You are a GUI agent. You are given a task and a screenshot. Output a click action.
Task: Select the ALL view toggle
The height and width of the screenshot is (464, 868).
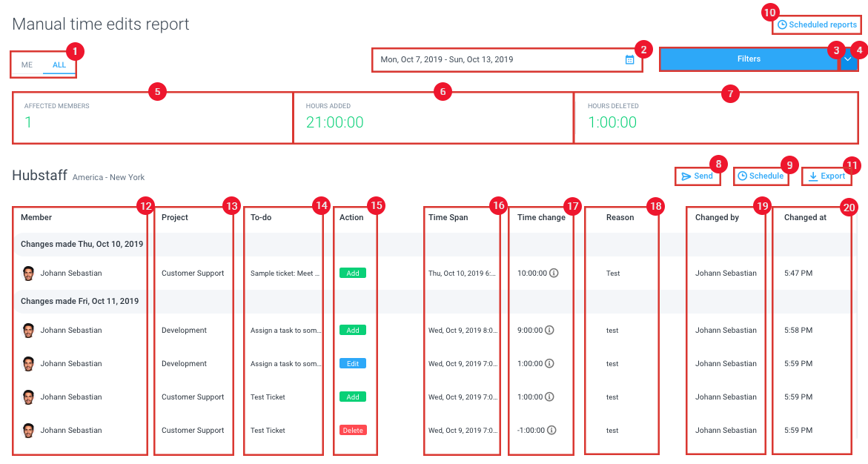click(x=59, y=64)
